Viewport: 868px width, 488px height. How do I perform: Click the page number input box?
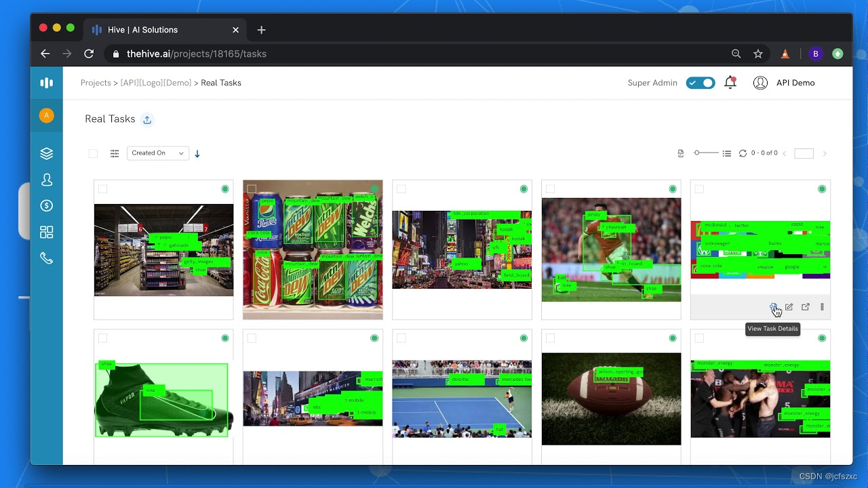point(804,154)
